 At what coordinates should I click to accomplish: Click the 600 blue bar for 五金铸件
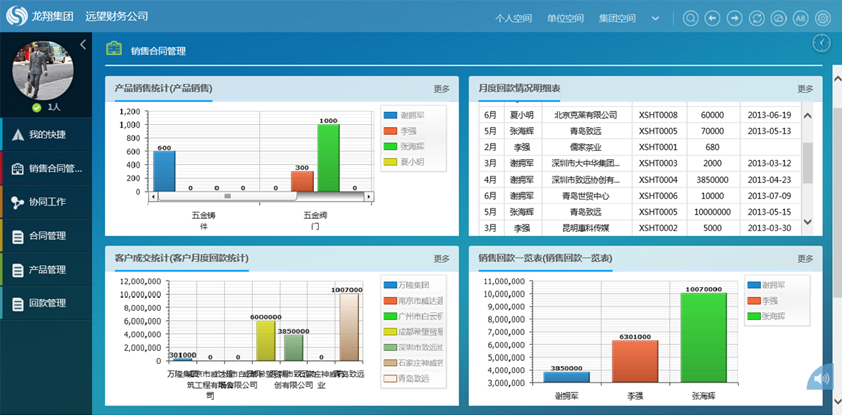point(164,171)
